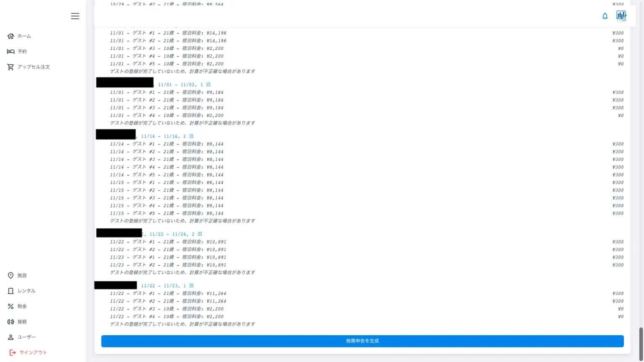Click the bed icon for 予約

pos(11,52)
